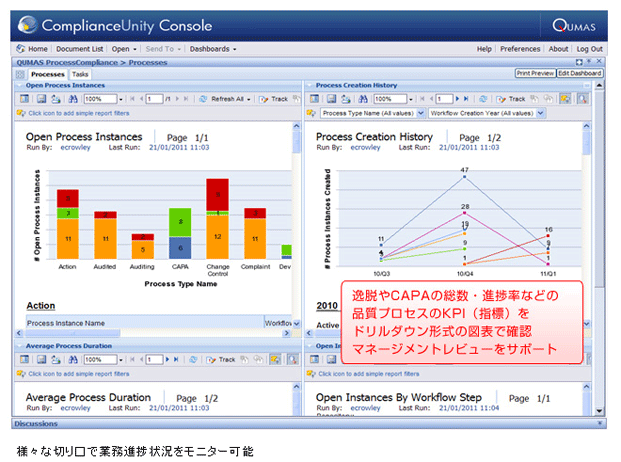
Task: Click the right arrow of the Open Process Instances horizontal scrollbar
Action: coord(287,333)
